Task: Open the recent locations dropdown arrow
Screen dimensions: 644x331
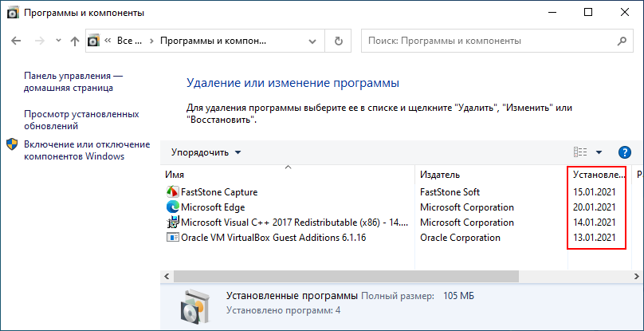Action: [x=57, y=40]
